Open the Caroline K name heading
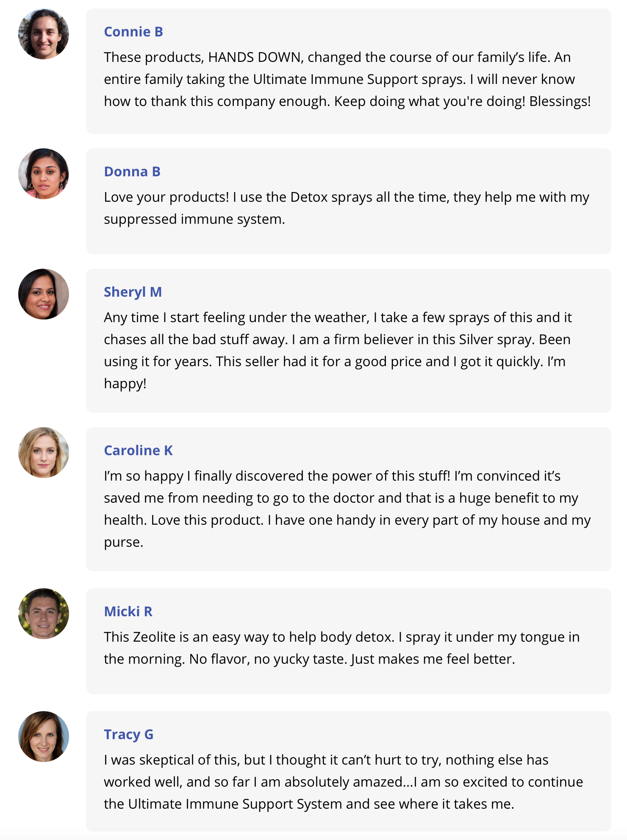This screenshot has width=627, height=840. point(139,451)
